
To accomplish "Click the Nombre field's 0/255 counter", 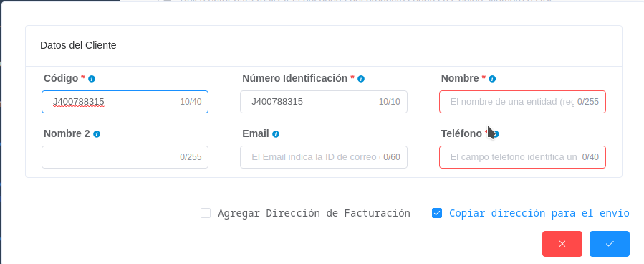I will 588,102.
